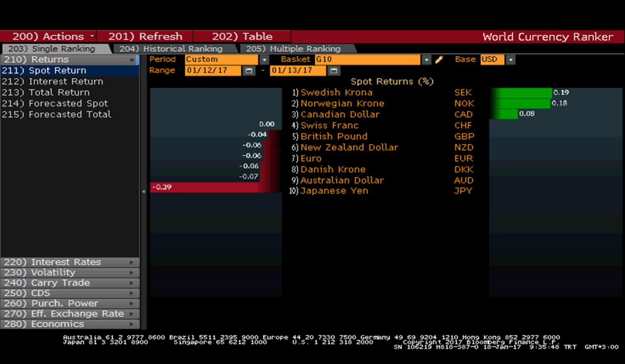Click the JPY ticker code
The height and width of the screenshot is (364, 625).
click(x=463, y=191)
